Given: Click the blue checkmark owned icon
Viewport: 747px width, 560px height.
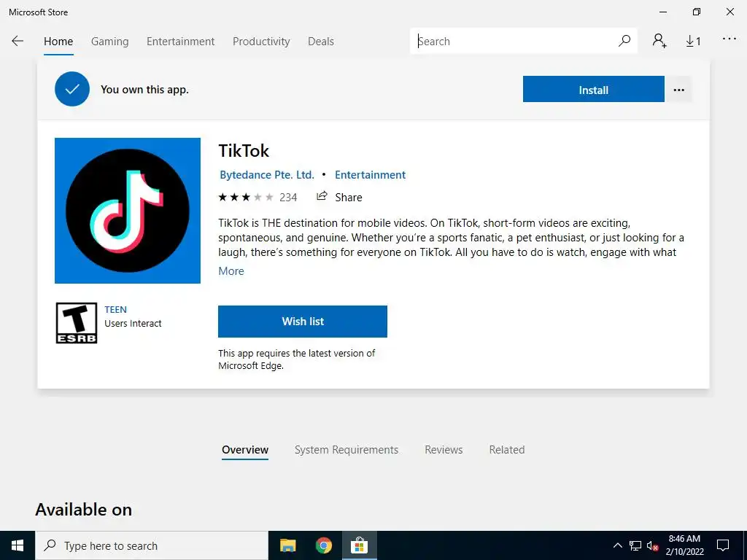Looking at the screenshot, I should 72,89.
